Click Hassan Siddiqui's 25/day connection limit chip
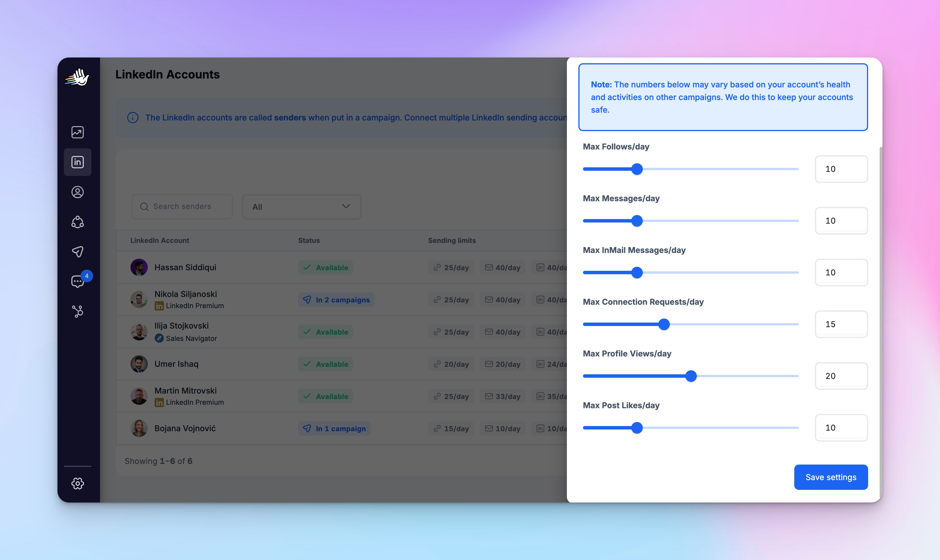This screenshot has height=560, width=940. pyautogui.click(x=451, y=268)
